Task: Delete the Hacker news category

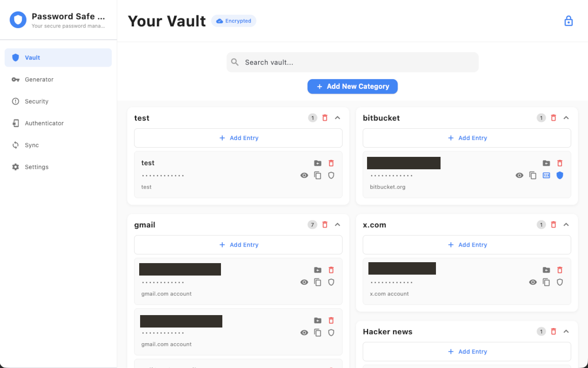Action: click(554, 331)
